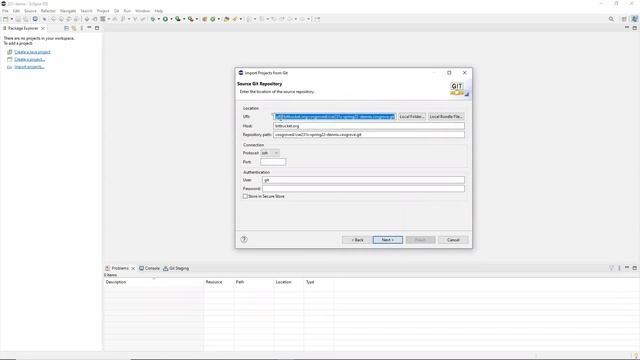Maximize the Import Projects dialog

tap(449, 73)
